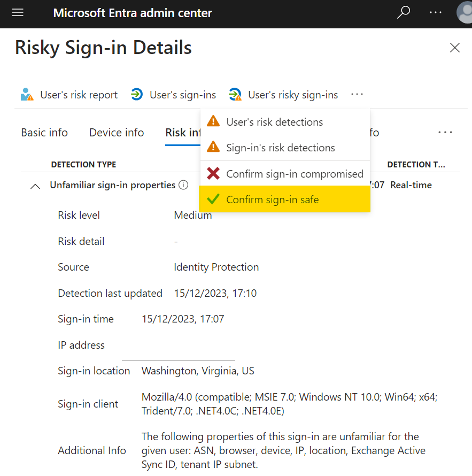Viewport: 472px width, 476px height.
Task: Click the User's sign-ins arrow icon
Action: 137,95
